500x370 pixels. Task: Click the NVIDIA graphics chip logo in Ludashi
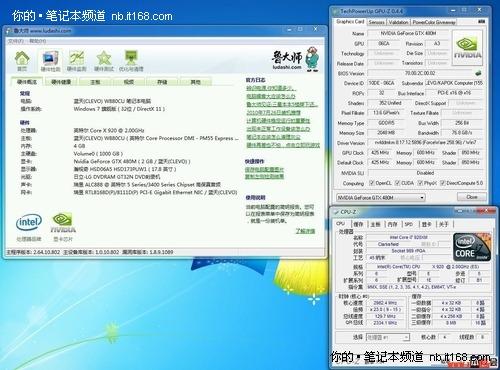[x=63, y=223]
